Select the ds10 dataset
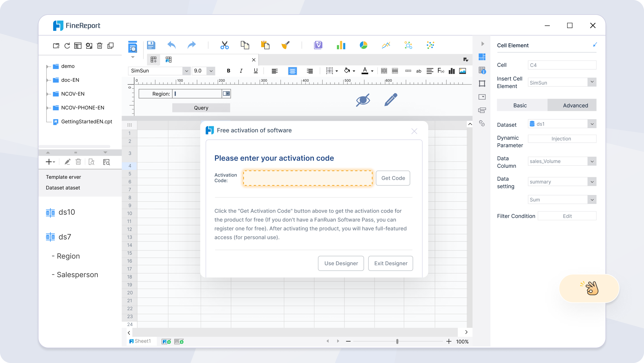The image size is (644, 363). pos(61,212)
